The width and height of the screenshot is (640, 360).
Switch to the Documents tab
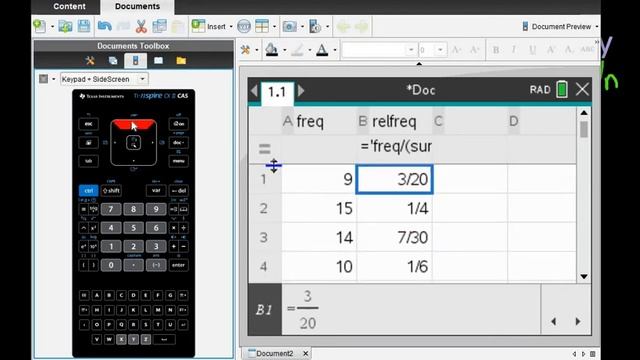pyautogui.click(x=137, y=7)
